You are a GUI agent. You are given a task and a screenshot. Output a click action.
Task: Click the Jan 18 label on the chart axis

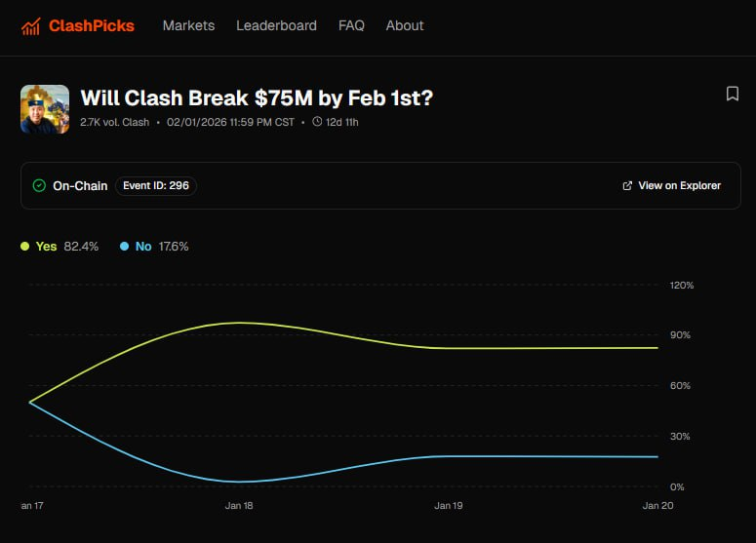click(x=240, y=506)
